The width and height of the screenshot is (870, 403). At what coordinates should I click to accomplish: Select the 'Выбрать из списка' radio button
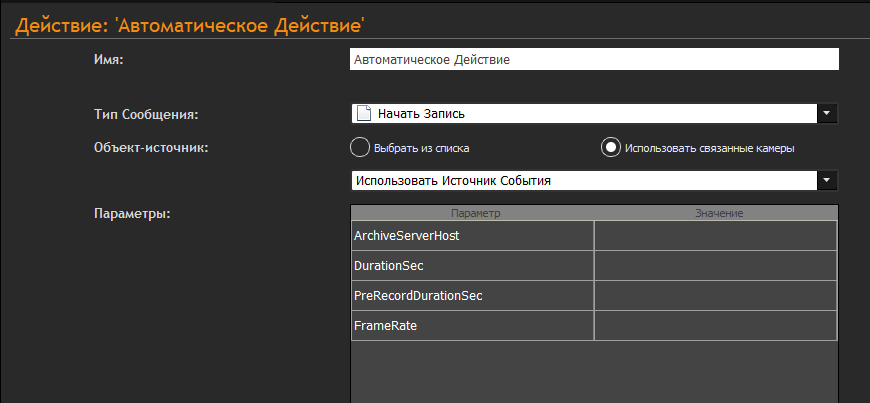(x=360, y=148)
